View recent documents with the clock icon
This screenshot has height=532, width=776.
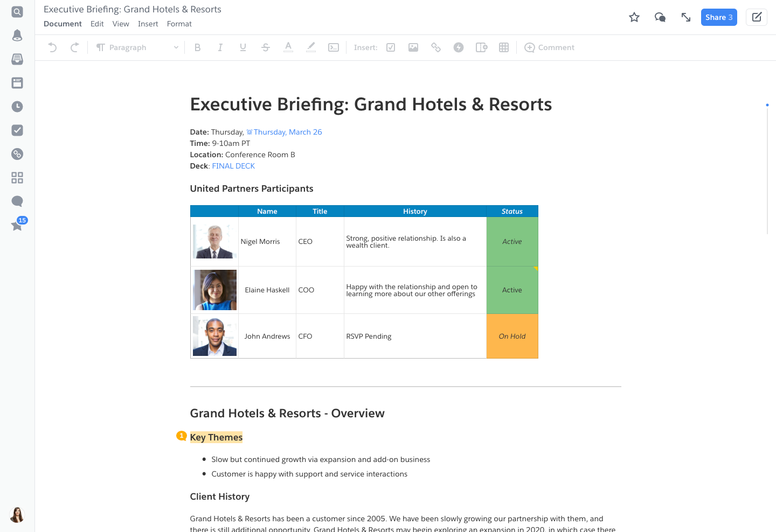coord(17,107)
